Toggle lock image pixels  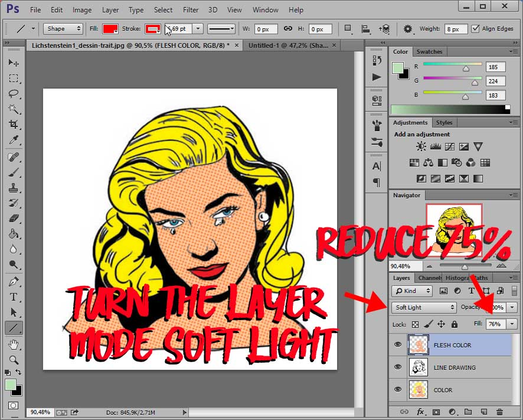point(429,324)
